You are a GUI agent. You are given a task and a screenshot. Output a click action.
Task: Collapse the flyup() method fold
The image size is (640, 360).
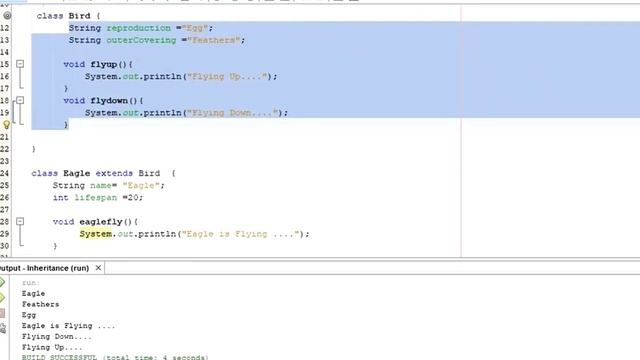click(x=20, y=64)
